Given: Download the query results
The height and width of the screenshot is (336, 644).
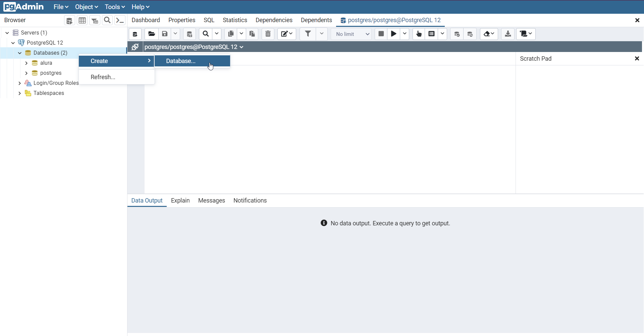Looking at the screenshot, I should [x=507, y=34].
